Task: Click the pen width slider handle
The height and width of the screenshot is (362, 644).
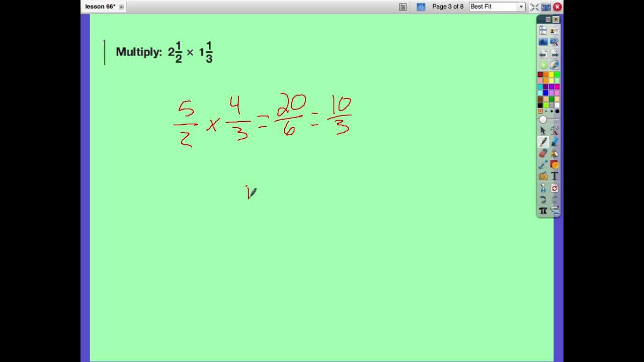Action: (x=543, y=120)
